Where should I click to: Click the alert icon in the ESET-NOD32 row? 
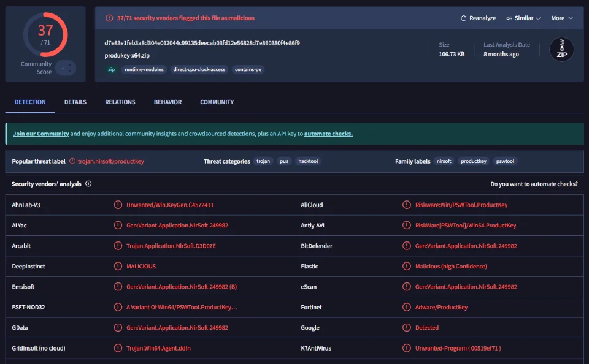click(x=118, y=307)
